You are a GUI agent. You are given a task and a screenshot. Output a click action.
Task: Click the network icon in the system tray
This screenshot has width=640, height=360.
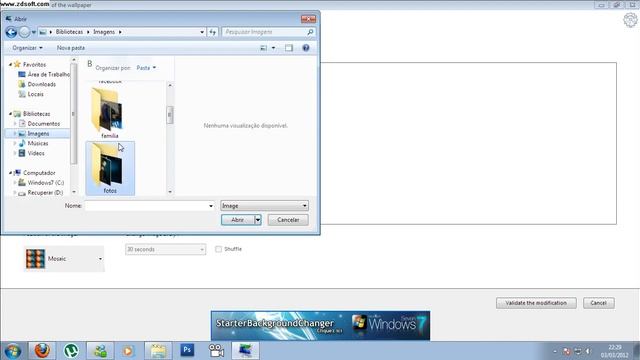[x=578, y=351]
